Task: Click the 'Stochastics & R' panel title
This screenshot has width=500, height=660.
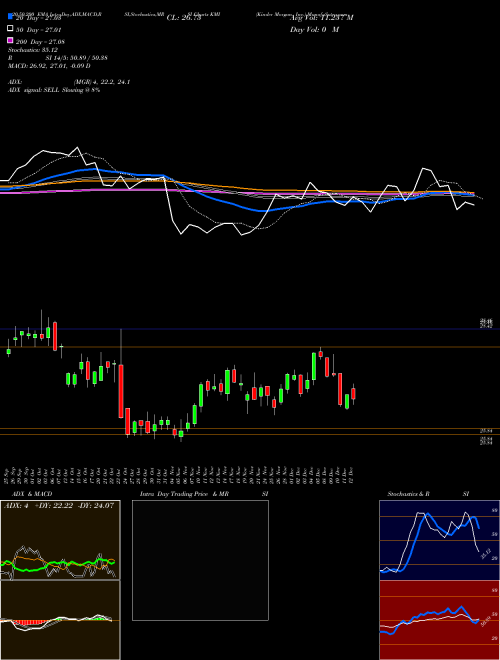Action: (409, 494)
